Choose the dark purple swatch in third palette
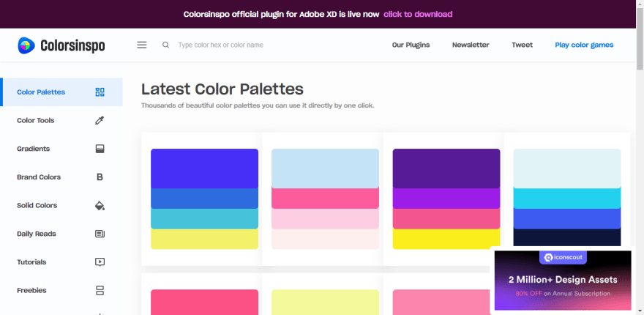644x315 pixels. [446, 168]
